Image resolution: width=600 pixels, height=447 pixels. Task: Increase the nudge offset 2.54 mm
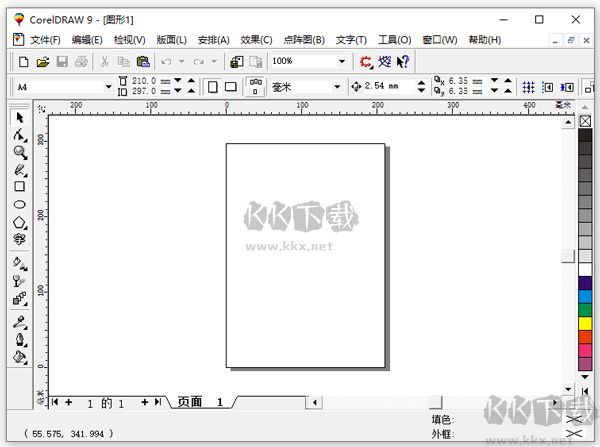421,83
